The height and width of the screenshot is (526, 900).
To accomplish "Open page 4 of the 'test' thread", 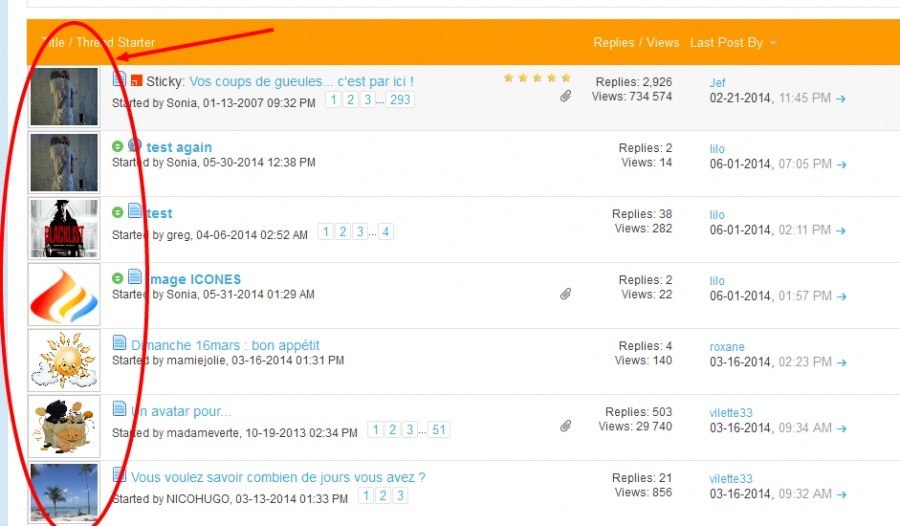I will point(385,232).
